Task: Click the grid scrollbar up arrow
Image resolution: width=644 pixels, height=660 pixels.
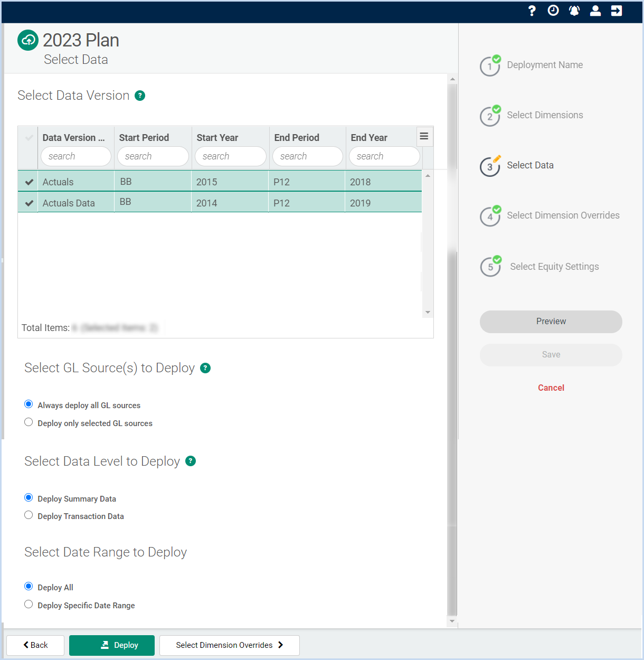Action: point(428,175)
